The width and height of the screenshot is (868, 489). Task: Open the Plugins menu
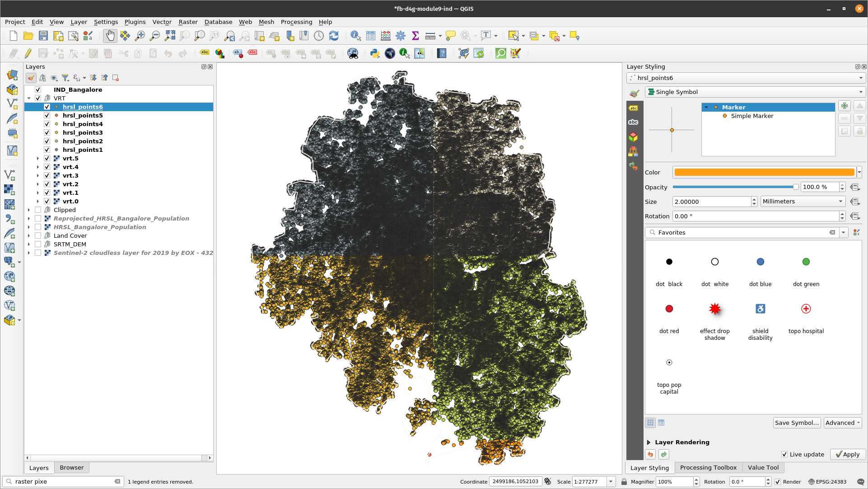tap(134, 22)
